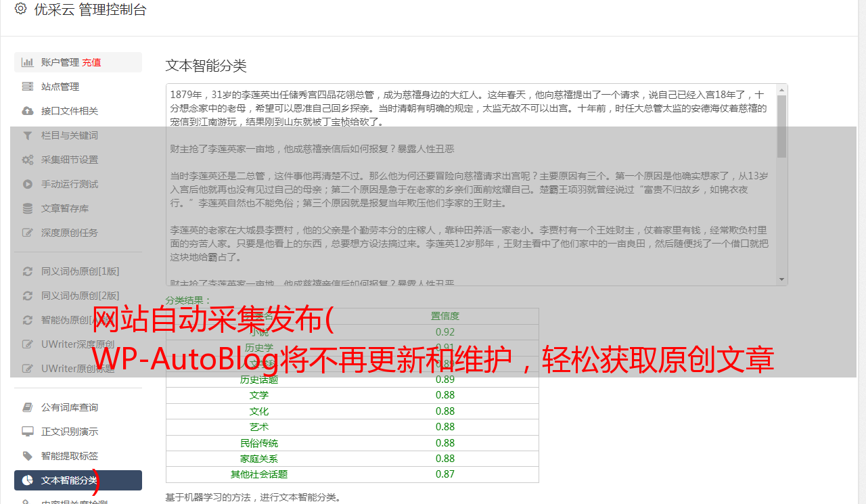
Task: Click the 优采云 管理控制台 title
Action: tap(90, 9)
